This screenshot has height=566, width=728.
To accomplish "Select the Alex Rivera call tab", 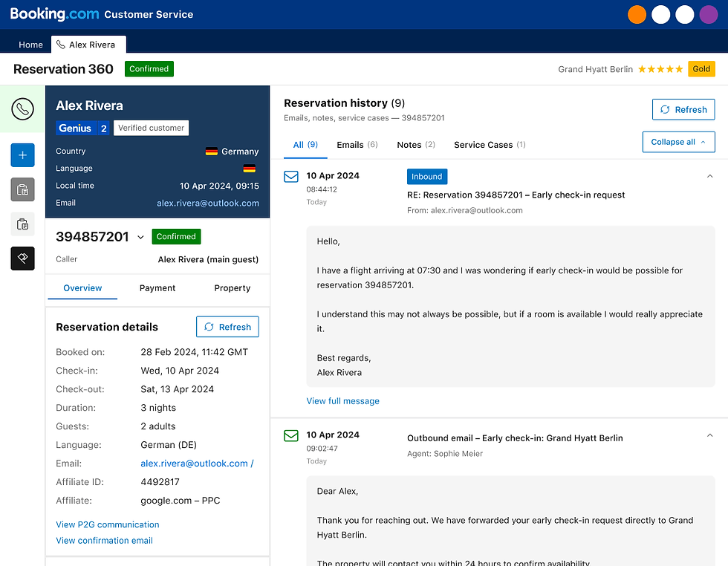I will (x=88, y=45).
